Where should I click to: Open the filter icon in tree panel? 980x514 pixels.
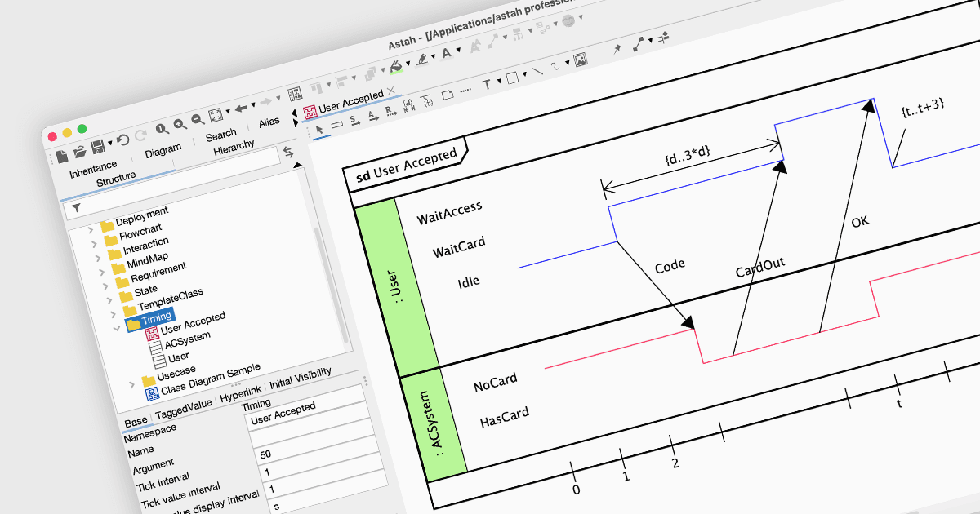[76, 209]
